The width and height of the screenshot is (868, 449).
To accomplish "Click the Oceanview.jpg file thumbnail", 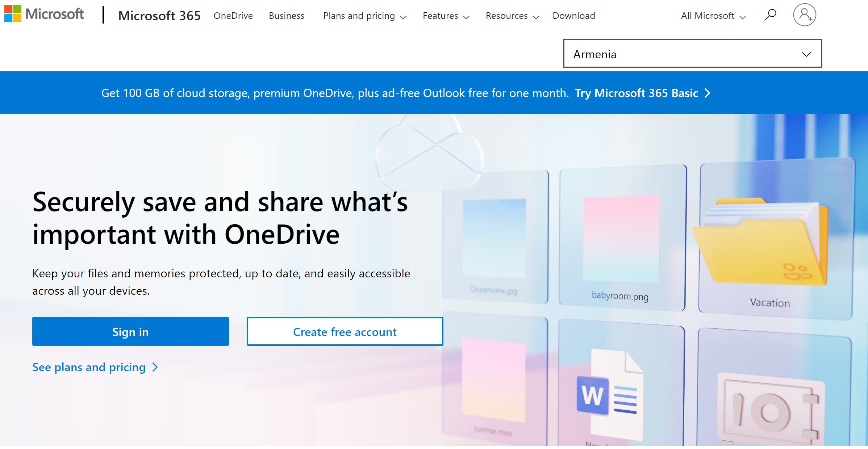I will click(495, 237).
